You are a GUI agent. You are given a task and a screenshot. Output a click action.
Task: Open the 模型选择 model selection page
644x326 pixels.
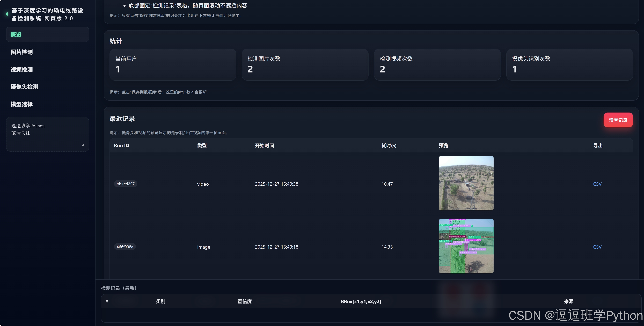coord(22,104)
